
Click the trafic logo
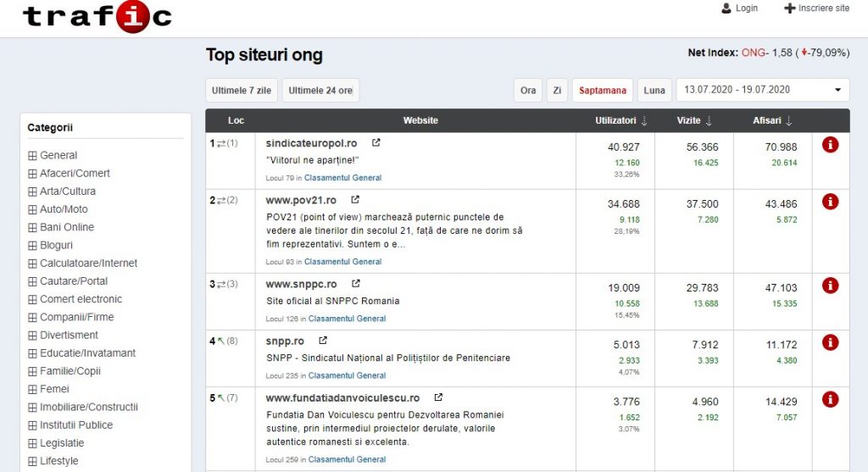(x=97, y=16)
